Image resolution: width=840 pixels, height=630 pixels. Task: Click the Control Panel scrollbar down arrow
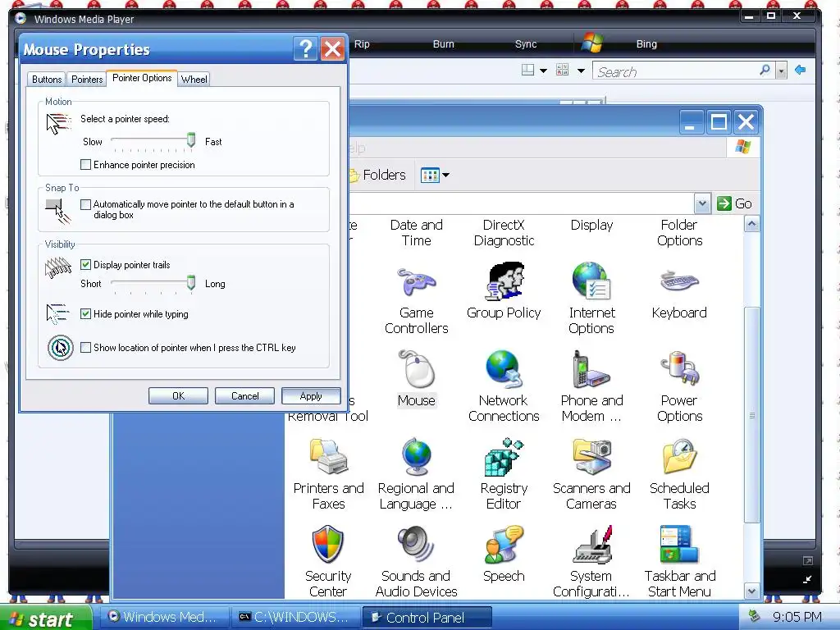pyautogui.click(x=751, y=591)
